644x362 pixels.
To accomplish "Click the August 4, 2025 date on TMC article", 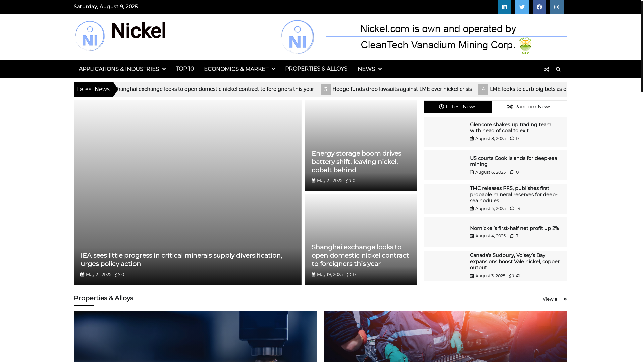I will 490,208.
